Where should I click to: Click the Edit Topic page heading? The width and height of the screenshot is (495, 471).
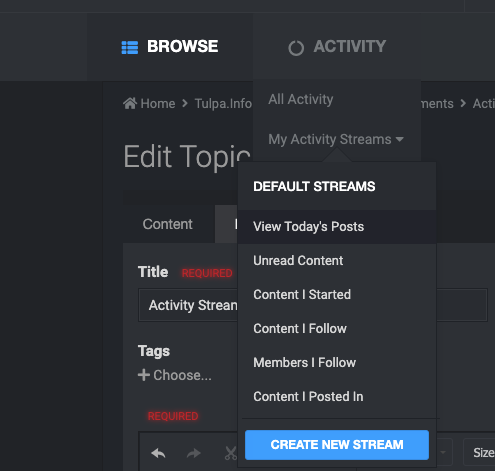tap(187, 157)
